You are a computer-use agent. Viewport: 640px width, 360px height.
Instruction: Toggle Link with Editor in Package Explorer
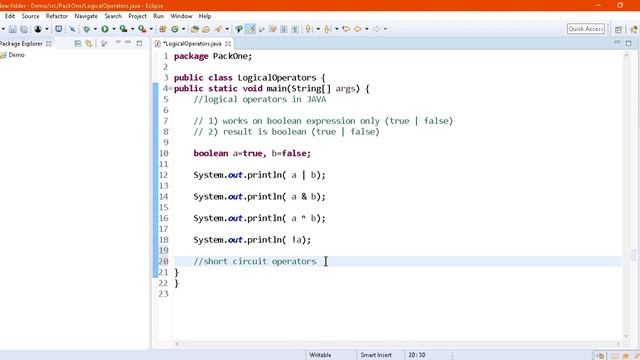[89, 43]
